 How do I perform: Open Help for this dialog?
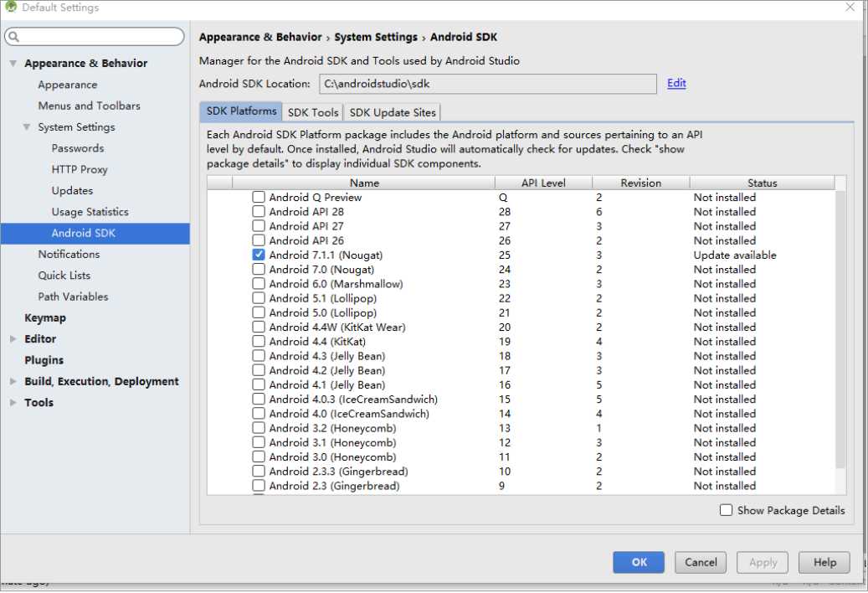pos(824,563)
